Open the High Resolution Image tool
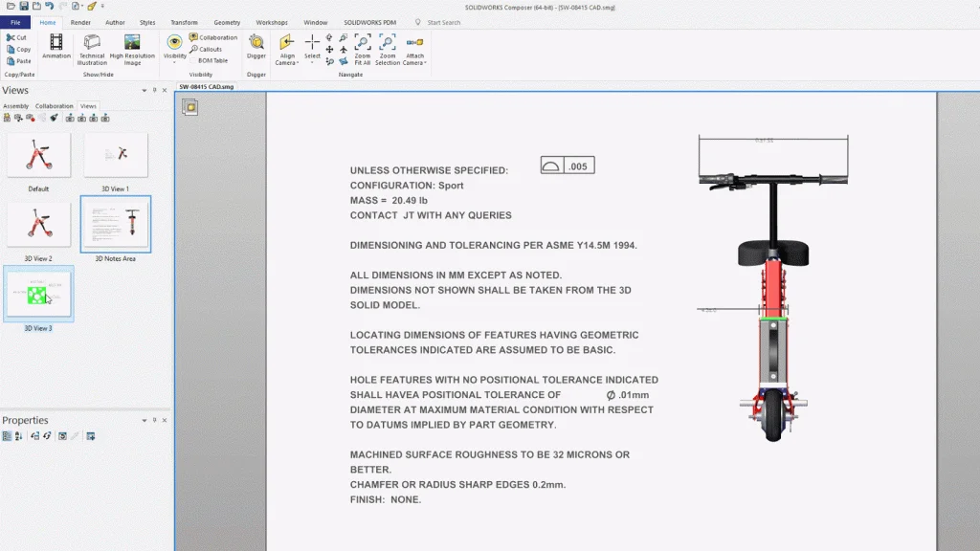Viewport: 980px width, 551px height. point(132,44)
